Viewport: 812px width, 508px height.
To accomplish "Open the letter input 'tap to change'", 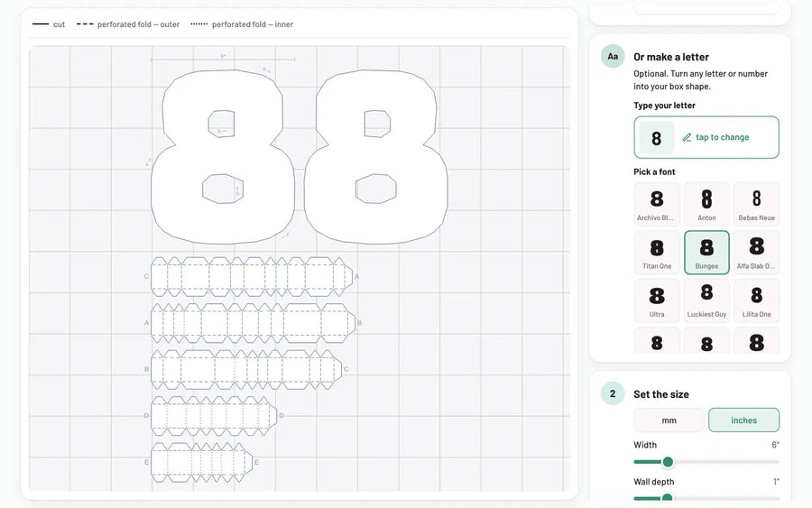I will click(x=706, y=137).
